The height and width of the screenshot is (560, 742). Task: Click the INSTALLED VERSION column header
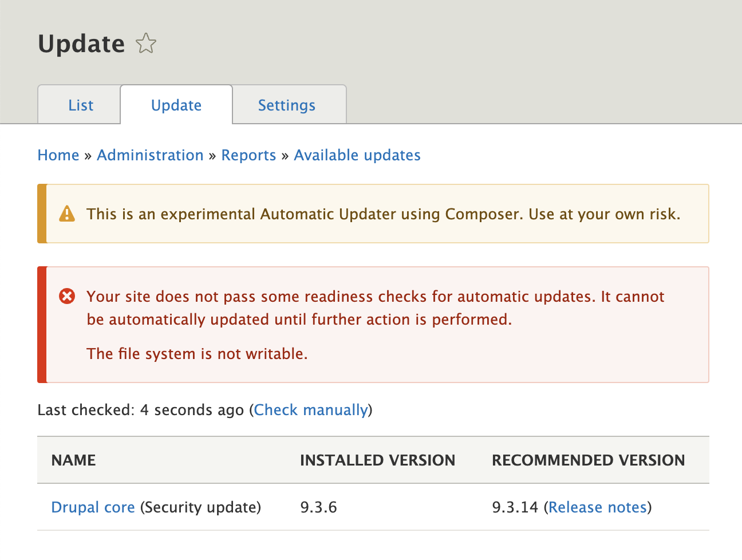coord(377,460)
